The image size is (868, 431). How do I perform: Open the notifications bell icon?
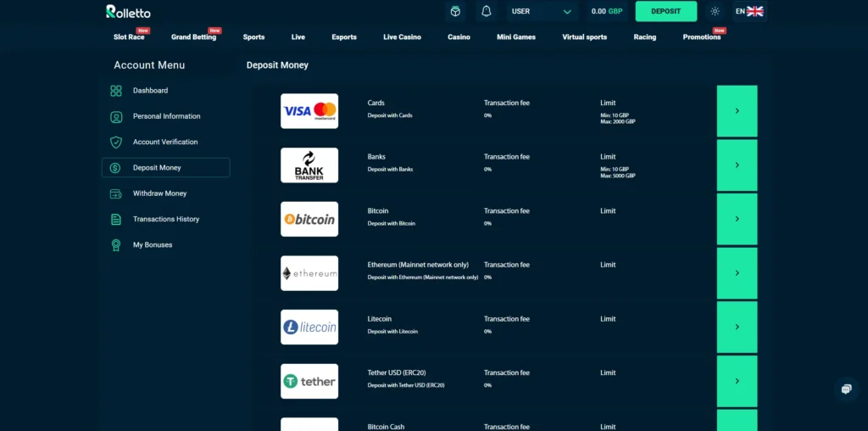coord(486,11)
